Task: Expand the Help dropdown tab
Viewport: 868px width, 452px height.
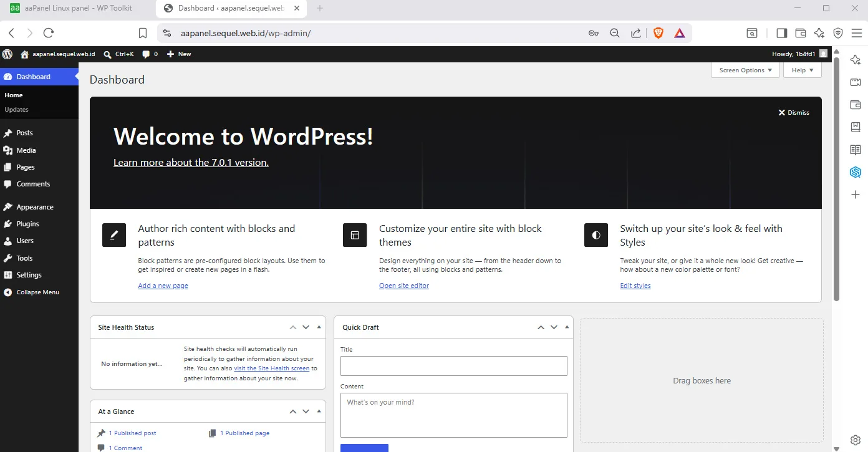Action: pos(803,70)
